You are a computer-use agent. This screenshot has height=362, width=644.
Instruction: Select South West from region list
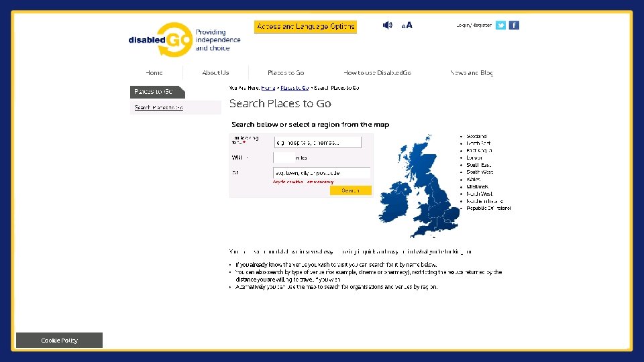(480, 172)
